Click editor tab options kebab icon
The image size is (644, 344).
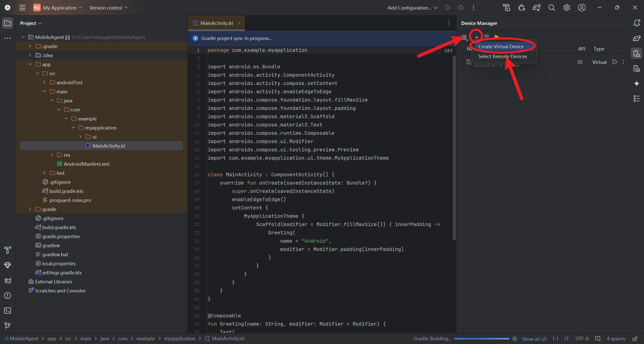click(x=449, y=23)
